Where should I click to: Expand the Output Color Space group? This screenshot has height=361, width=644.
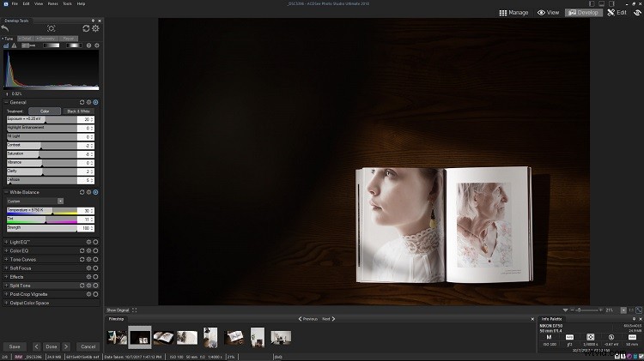tap(6, 303)
